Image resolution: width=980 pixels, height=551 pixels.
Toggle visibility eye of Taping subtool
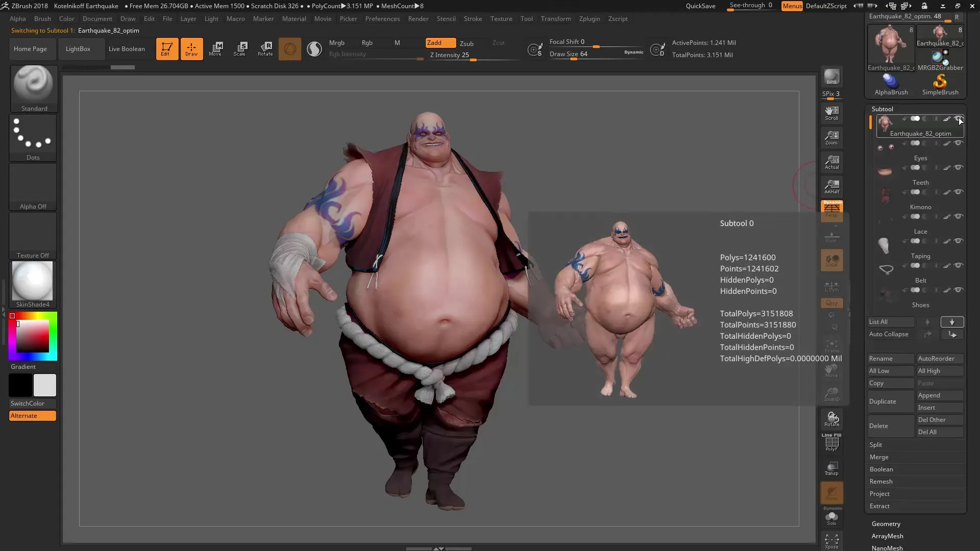point(959,241)
